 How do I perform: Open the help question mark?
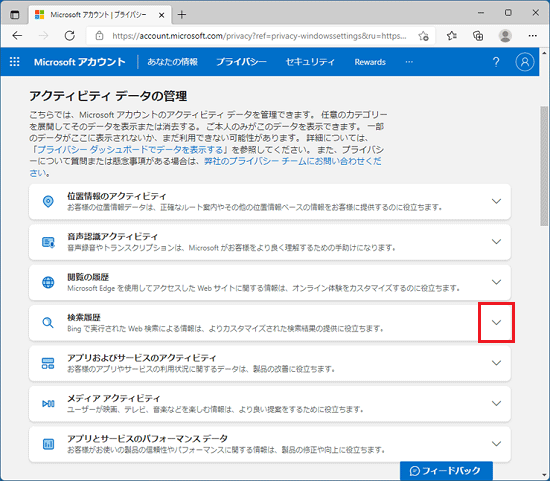pyautogui.click(x=496, y=62)
